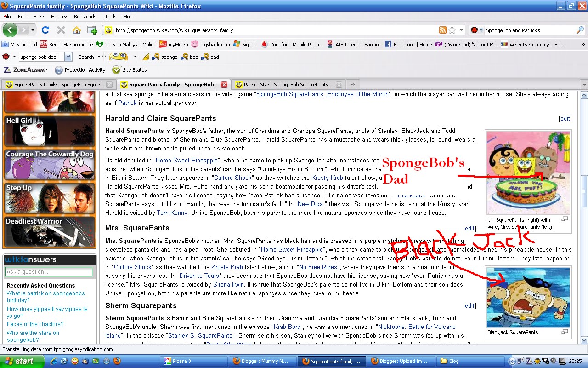Reload the page with the blue refresh icon

click(45, 30)
